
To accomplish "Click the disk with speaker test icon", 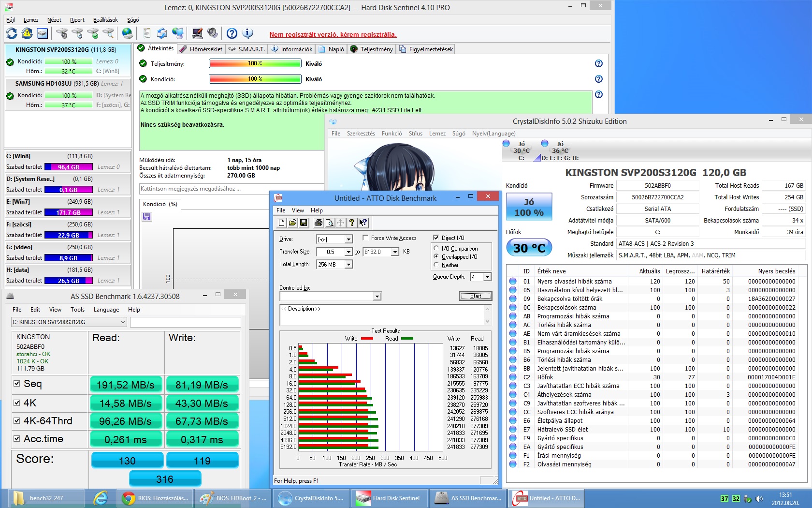I will (x=62, y=33).
